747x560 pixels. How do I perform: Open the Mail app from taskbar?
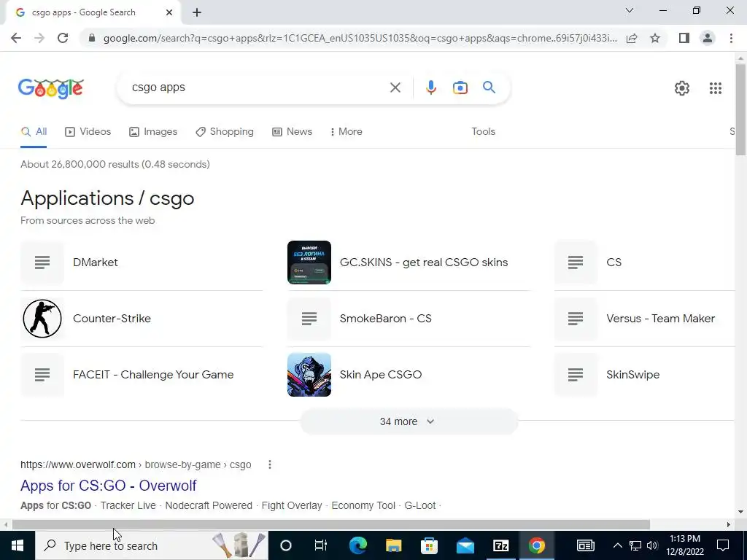point(465,545)
